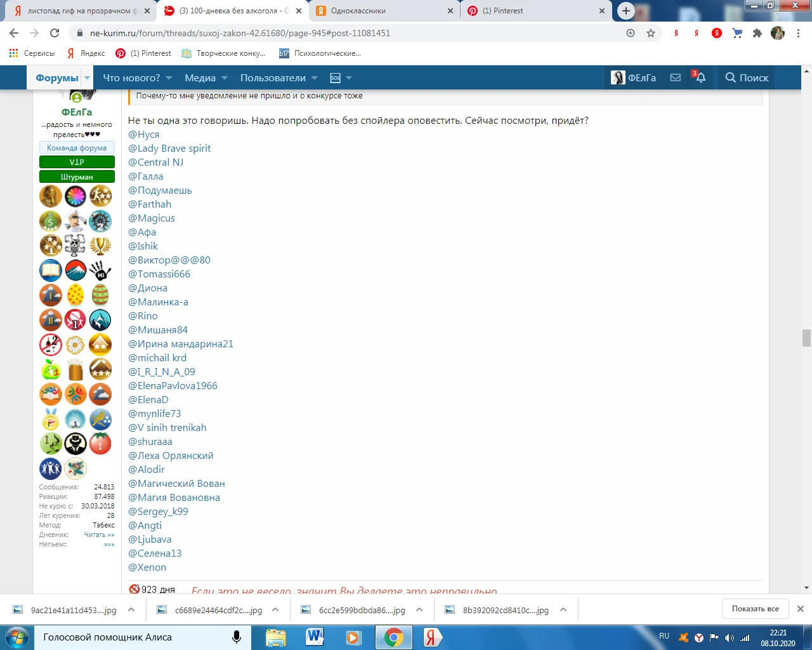Open the Пользователи navigation item
Viewport: 812px width, 650px height.
coord(273,78)
